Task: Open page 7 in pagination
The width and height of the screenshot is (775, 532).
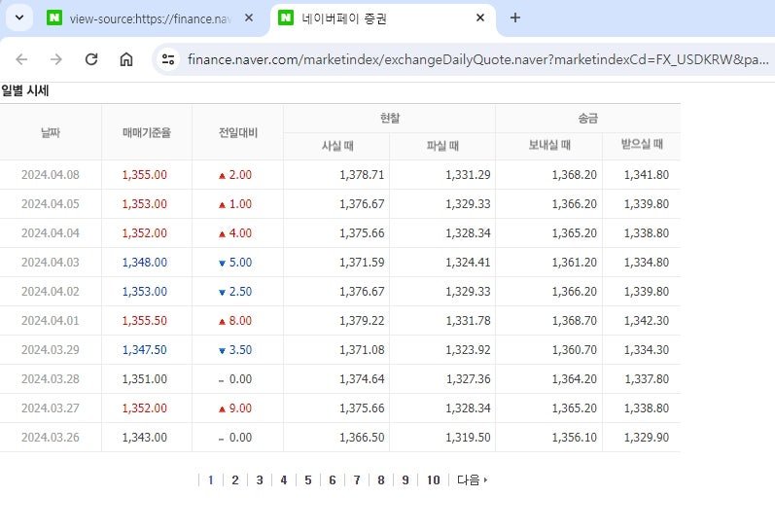Action: (x=357, y=480)
